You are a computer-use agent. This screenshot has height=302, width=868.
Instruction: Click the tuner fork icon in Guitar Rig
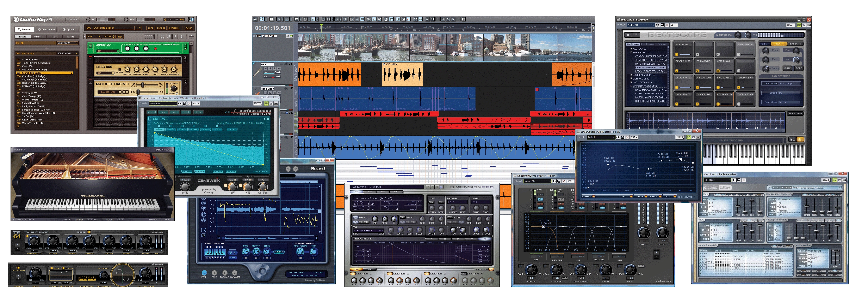[x=175, y=37]
